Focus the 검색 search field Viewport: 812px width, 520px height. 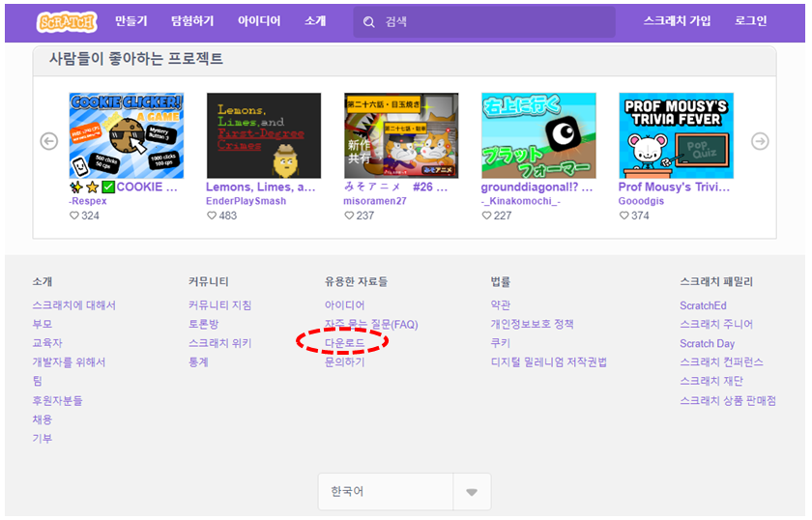click(x=484, y=22)
